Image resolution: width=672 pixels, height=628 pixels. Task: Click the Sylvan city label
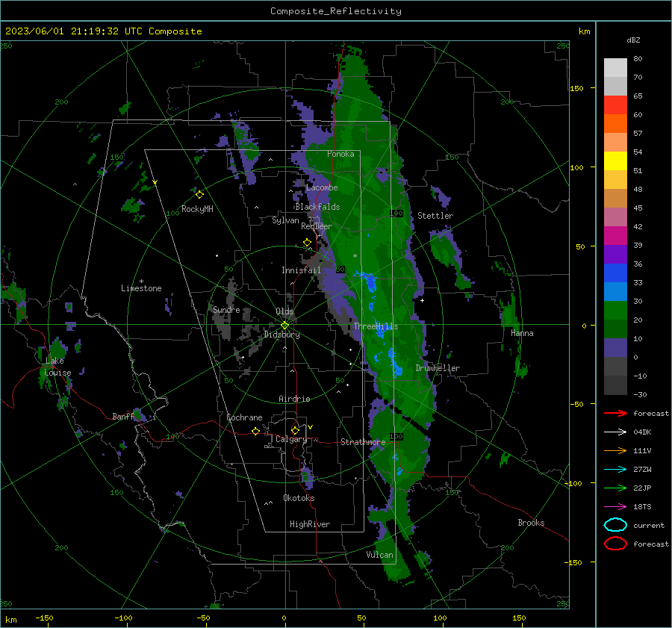click(x=285, y=220)
